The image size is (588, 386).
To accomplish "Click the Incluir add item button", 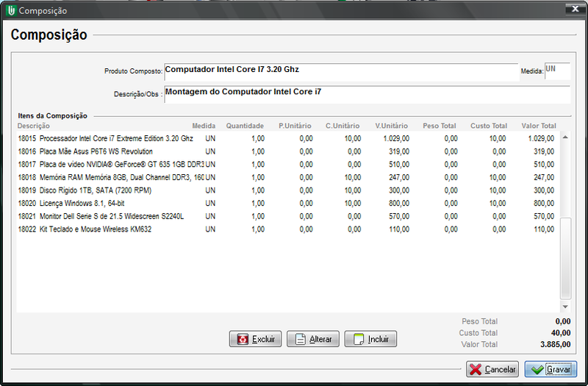I will tap(370, 339).
